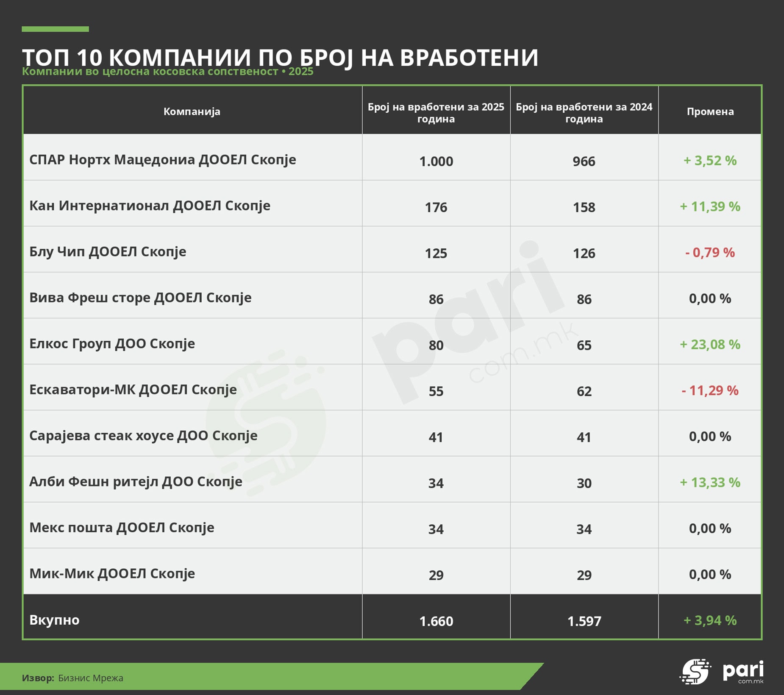Select Блу Чип ДООЕЛ Скопје company name
784x695 pixels.
[x=108, y=252]
